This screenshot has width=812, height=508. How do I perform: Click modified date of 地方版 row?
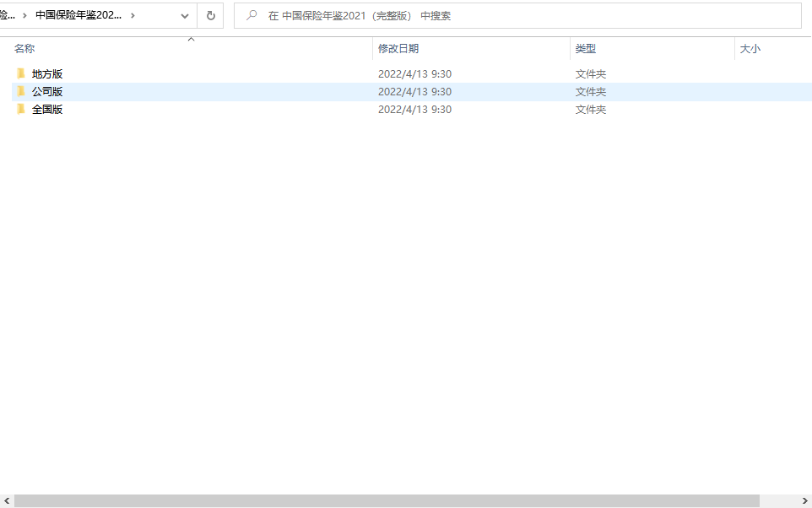(414, 74)
